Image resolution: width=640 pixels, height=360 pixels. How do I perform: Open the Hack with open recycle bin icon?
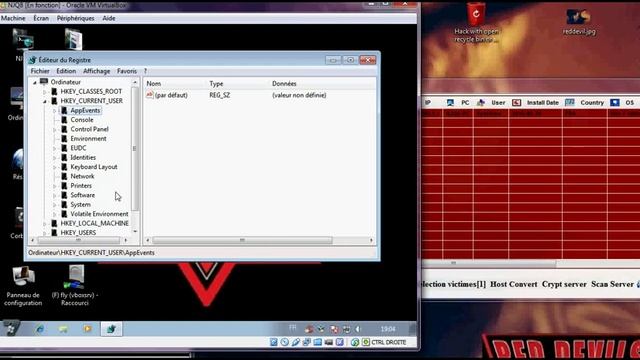(476, 23)
